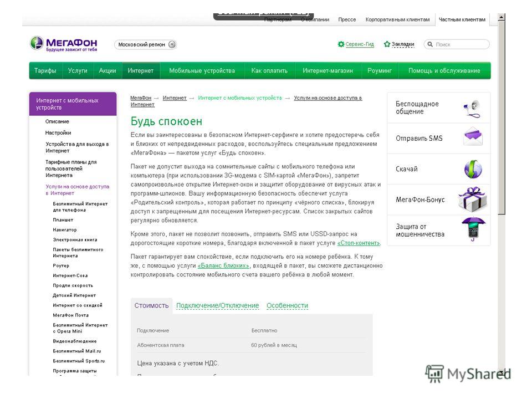Click the Закладки star icon
This screenshot has height=399, width=532.
[387, 44]
